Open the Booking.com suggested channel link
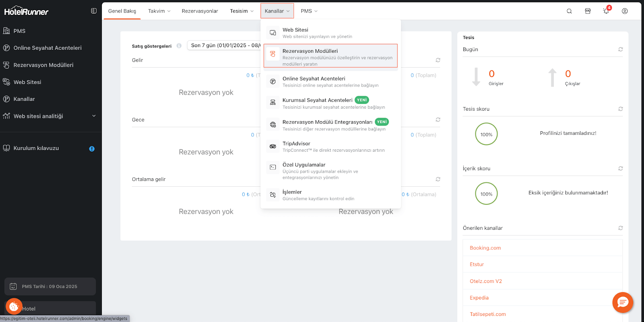644x322 pixels. pyautogui.click(x=485, y=248)
